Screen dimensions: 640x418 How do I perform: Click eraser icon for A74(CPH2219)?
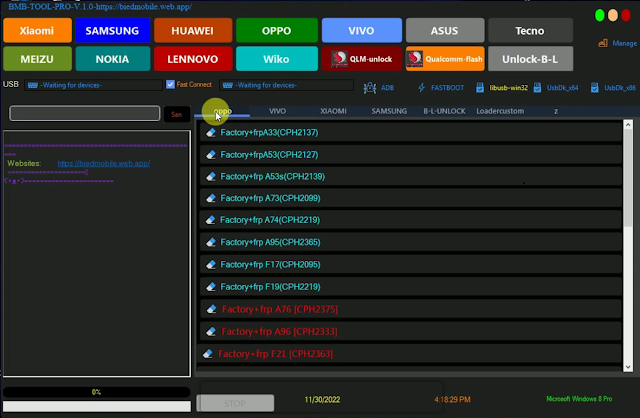[x=210, y=220]
